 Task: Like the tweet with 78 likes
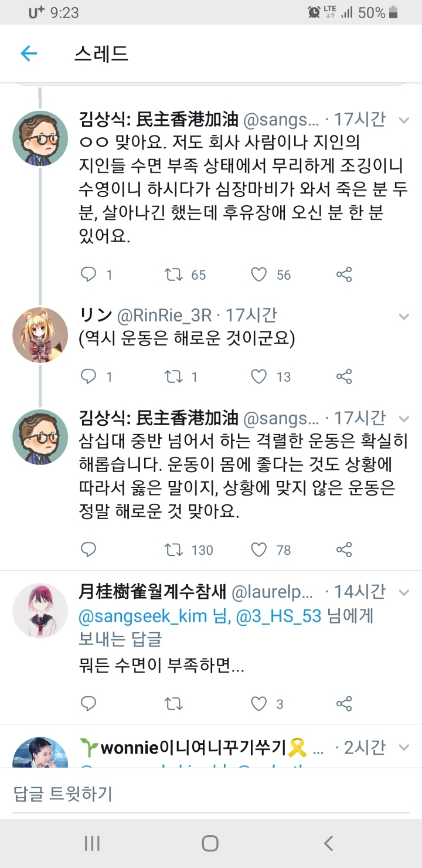259,550
